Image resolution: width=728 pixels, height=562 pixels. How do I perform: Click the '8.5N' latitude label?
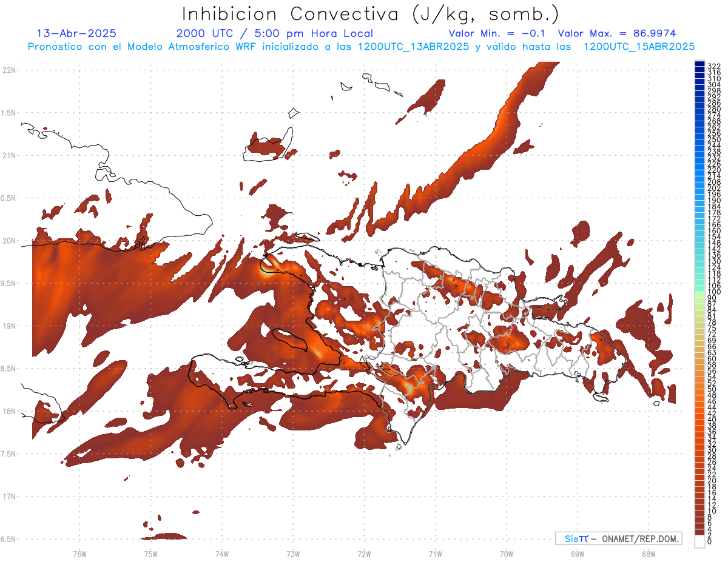pyautogui.click(x=9, y=369)
